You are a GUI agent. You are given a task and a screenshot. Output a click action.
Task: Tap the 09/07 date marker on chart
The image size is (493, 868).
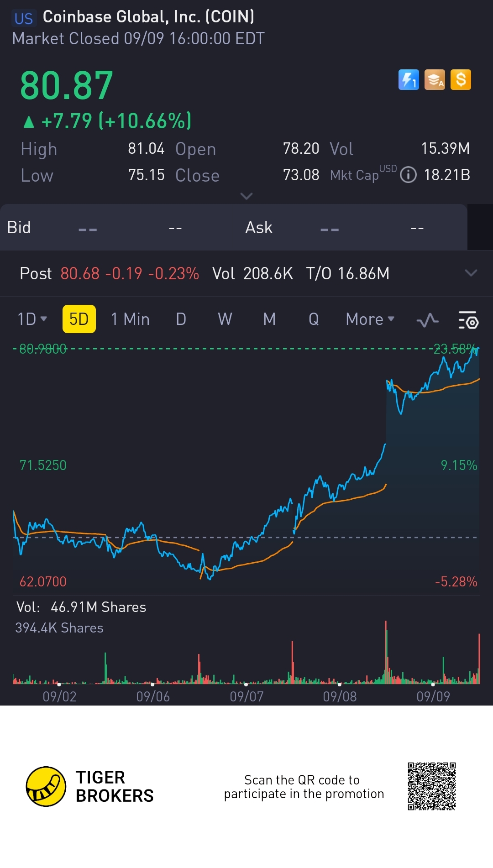pyautogui.click(x=246, y=696)
